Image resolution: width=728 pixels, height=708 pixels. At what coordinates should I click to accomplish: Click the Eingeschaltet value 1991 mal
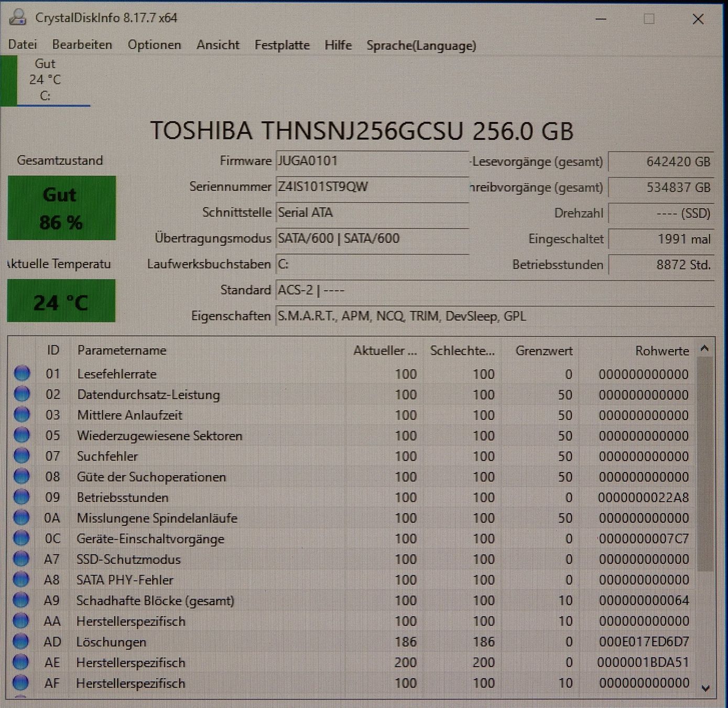click(661, 239)
